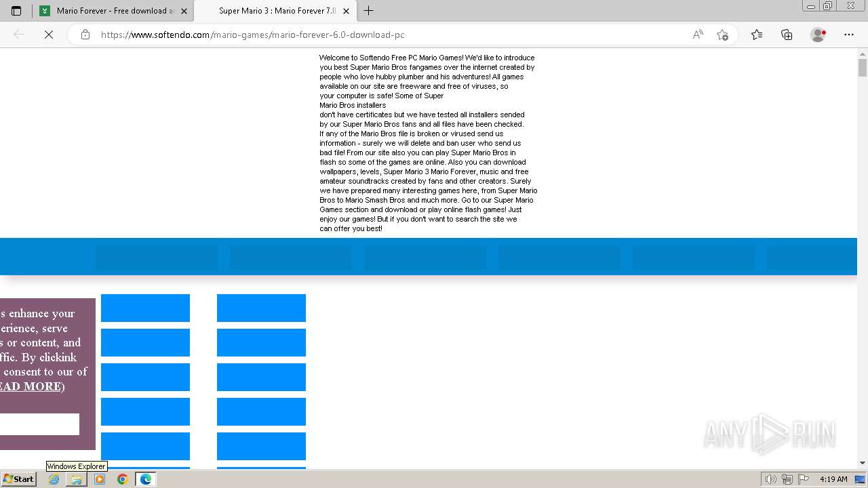Screen dimensions: 868x488
Task: Close the Mario Forever - Free download tab
Action: (x=184, y=11)
